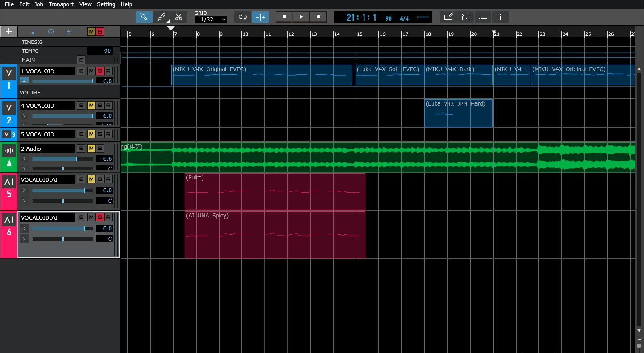Viewport: 644px width, 353px height.
Task: Click the V icon of track 2
Action: (x=8, y=108)
